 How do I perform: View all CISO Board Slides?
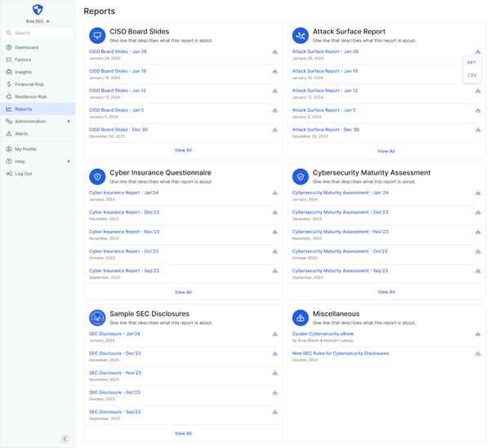point(183,150)
